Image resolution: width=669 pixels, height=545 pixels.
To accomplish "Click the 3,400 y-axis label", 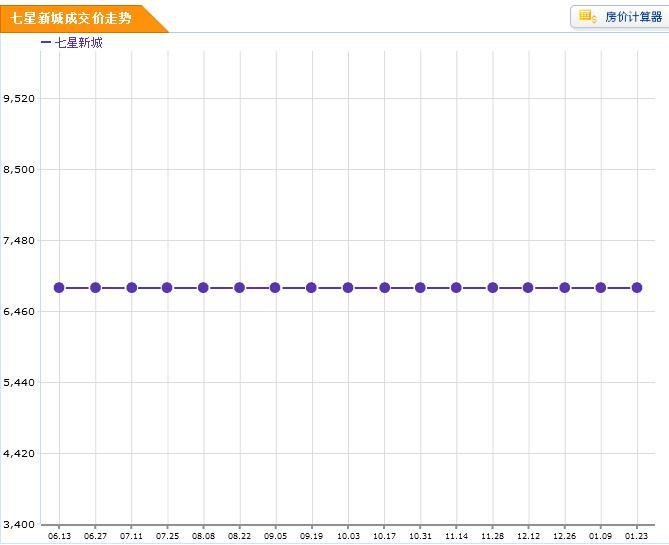I will click(19, 524).
